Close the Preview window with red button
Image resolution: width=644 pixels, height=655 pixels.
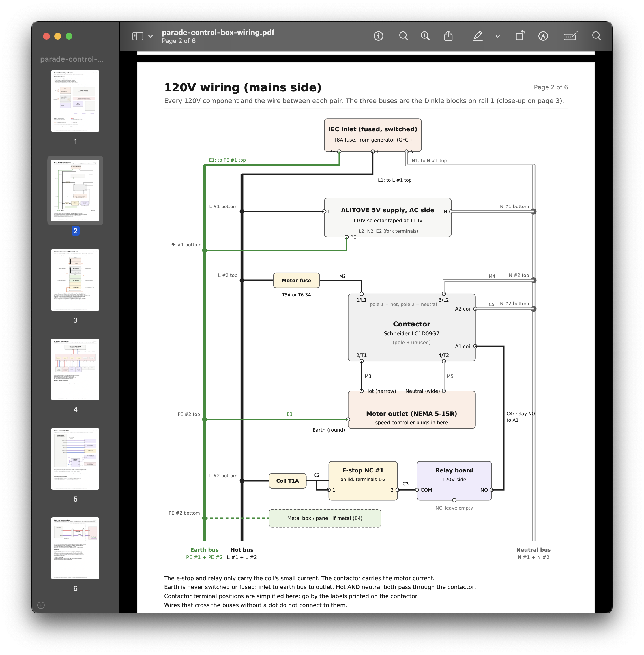click(47, 36)
